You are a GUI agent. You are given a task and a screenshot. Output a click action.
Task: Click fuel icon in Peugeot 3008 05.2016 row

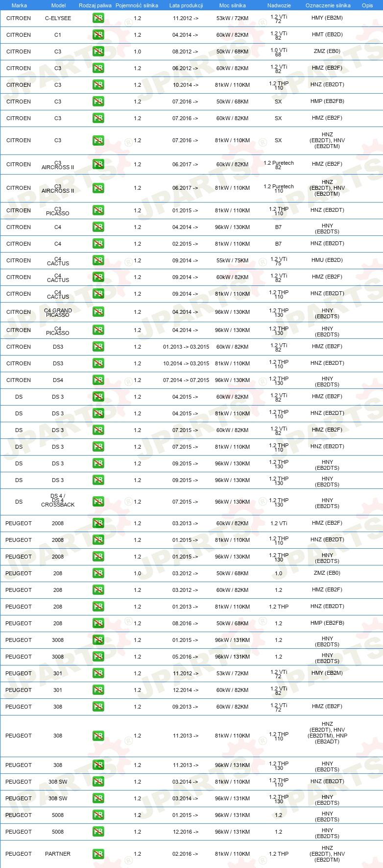pos(98,657)
